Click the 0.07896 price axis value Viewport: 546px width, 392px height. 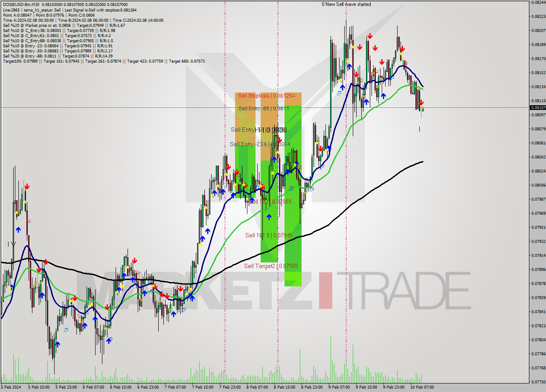[538, 269]
